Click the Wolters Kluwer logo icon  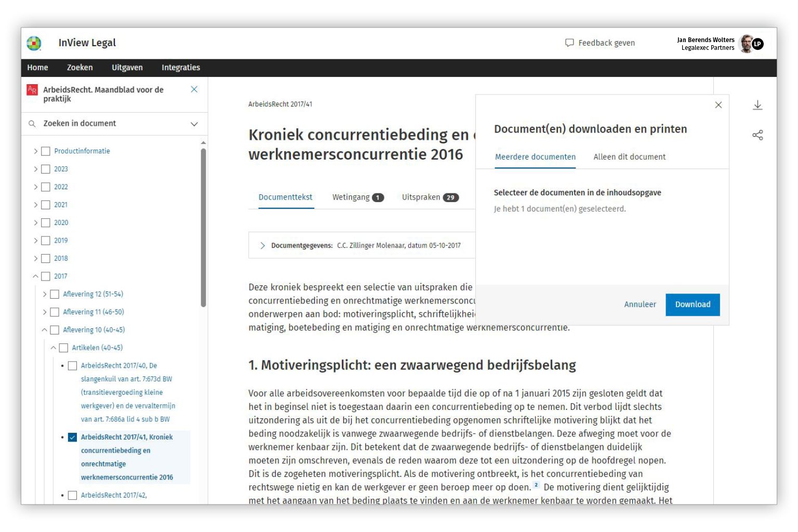(x=34, y=43)
